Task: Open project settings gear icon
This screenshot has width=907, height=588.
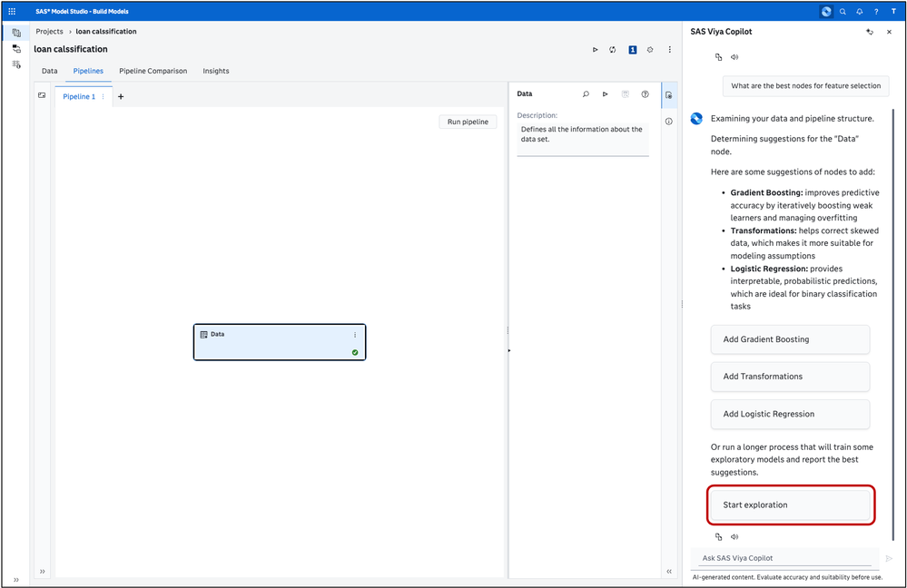Action: point(650,50)
